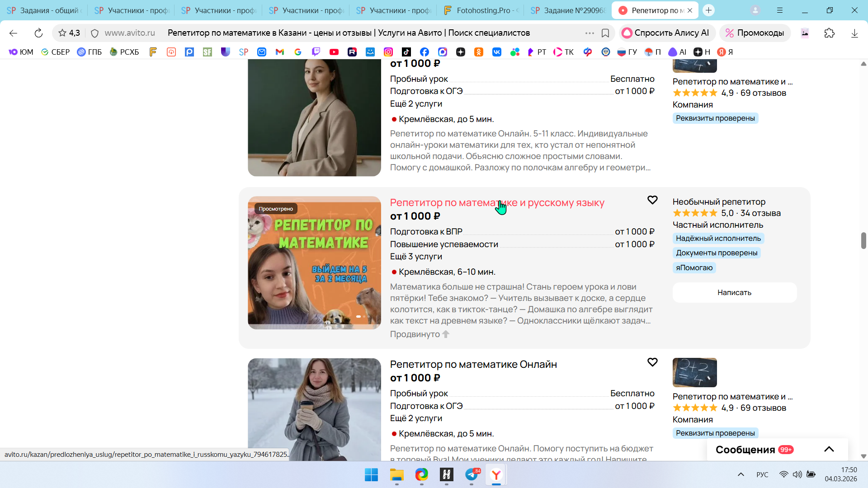Open the Gmail bookmark icon
The height and width of the screenshot is (488, 868).
pyautogui.click(x=280, y=52)
